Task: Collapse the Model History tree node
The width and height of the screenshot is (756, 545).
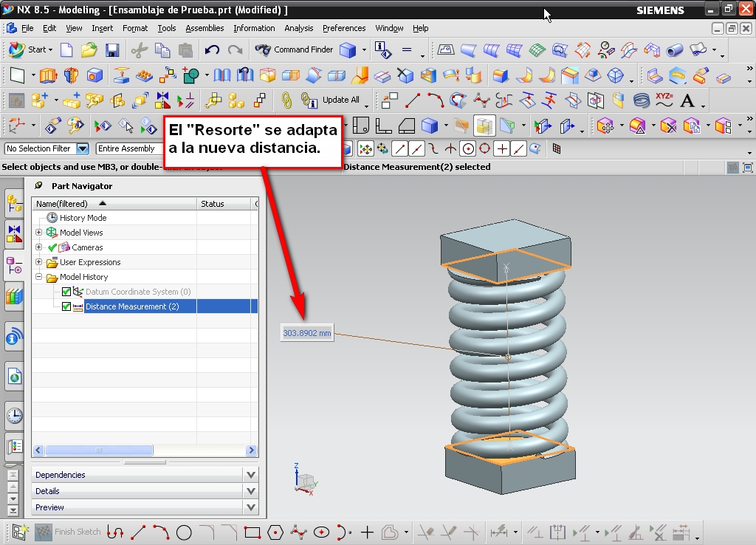Action: pos(39,277)
